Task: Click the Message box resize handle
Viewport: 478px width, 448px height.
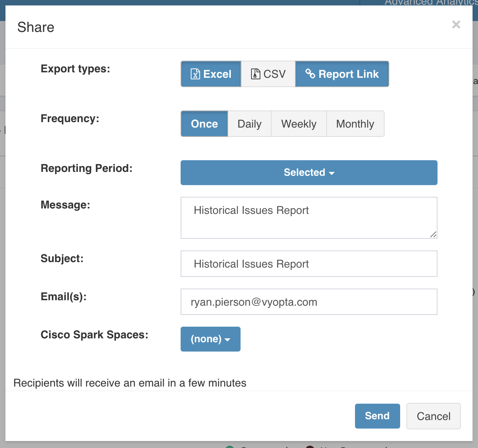Action: (433, 234)
